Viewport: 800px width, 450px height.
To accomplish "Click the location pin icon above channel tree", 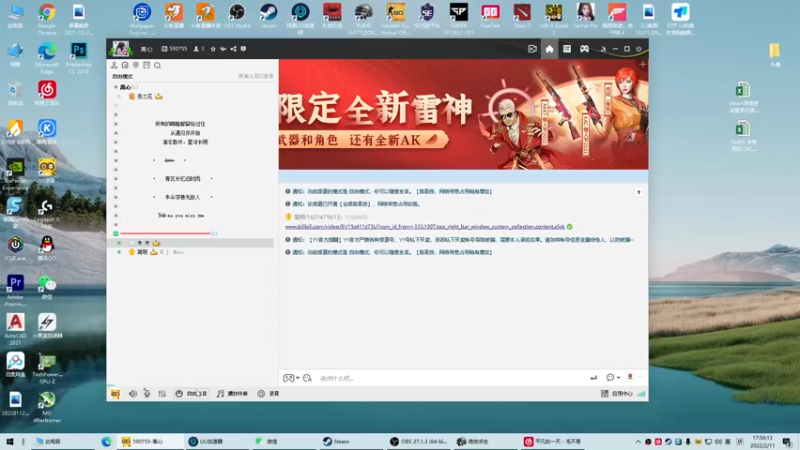I will [x=136, y=65].
